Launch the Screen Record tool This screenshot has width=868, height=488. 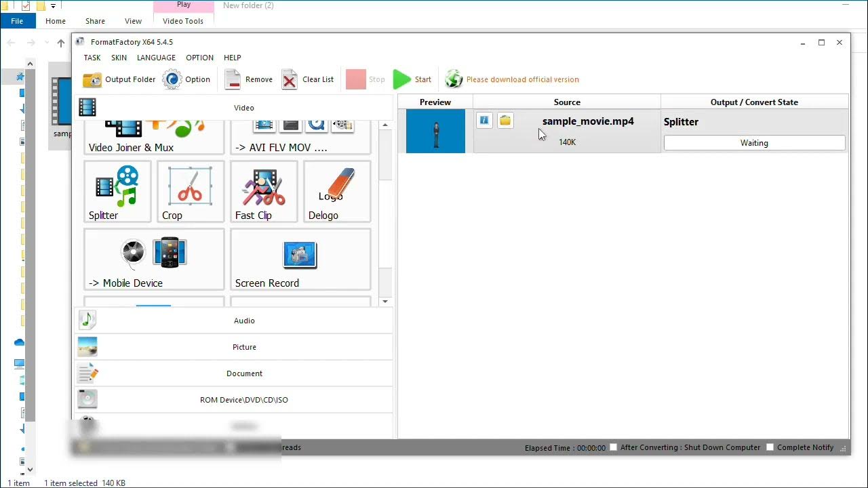(x=300, y=260)
